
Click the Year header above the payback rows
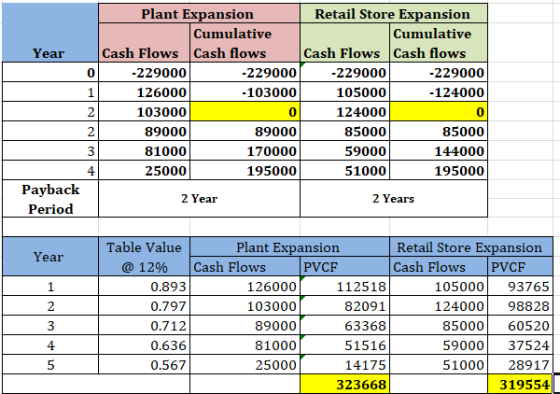(x=50, y=33)
